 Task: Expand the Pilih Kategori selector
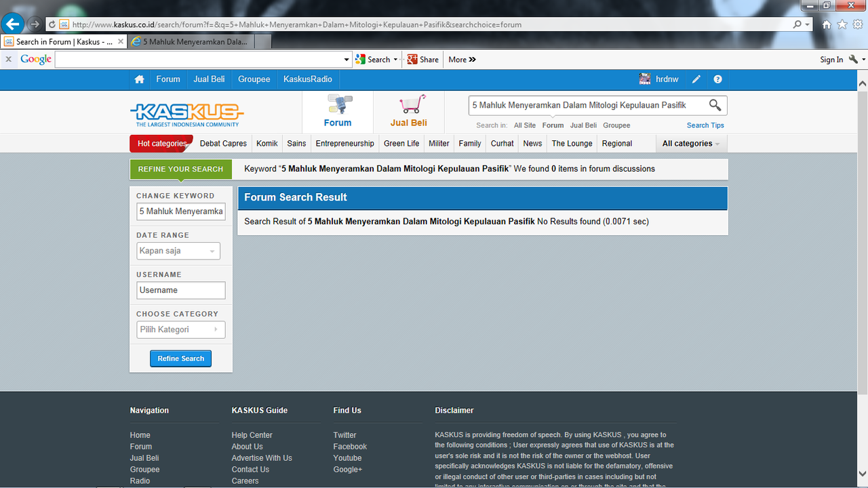click(x=180, y=329)
